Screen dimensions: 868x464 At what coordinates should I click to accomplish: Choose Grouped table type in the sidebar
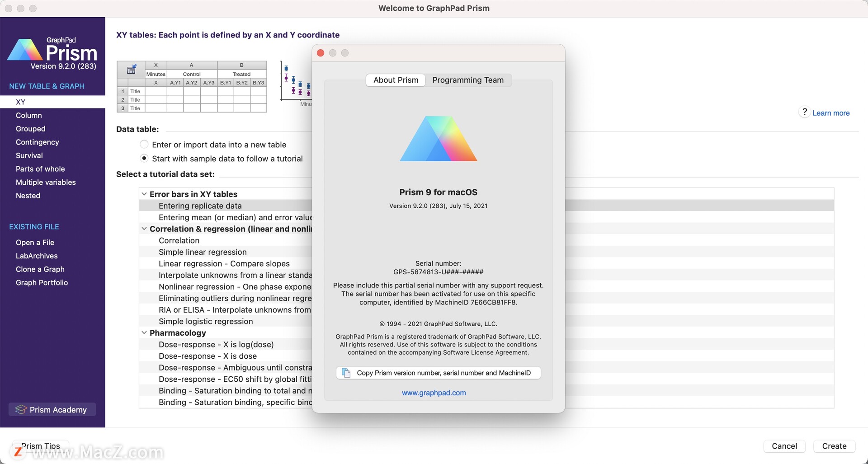(x=30, y=129)
